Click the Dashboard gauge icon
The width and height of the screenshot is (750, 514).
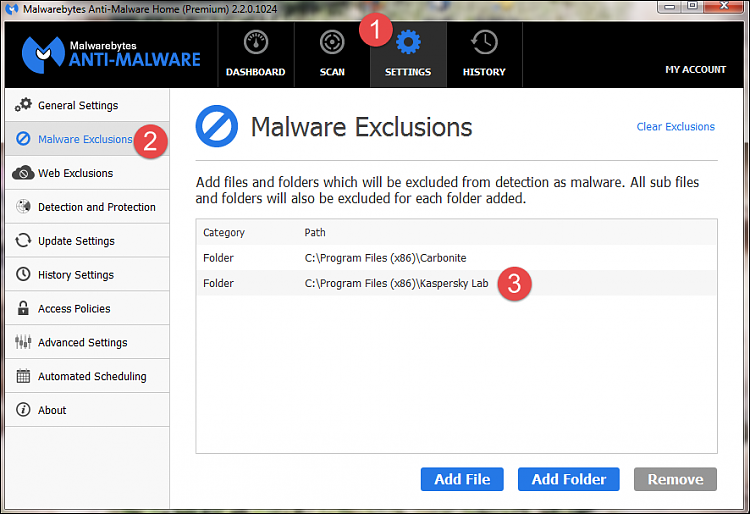pos(256,42)
